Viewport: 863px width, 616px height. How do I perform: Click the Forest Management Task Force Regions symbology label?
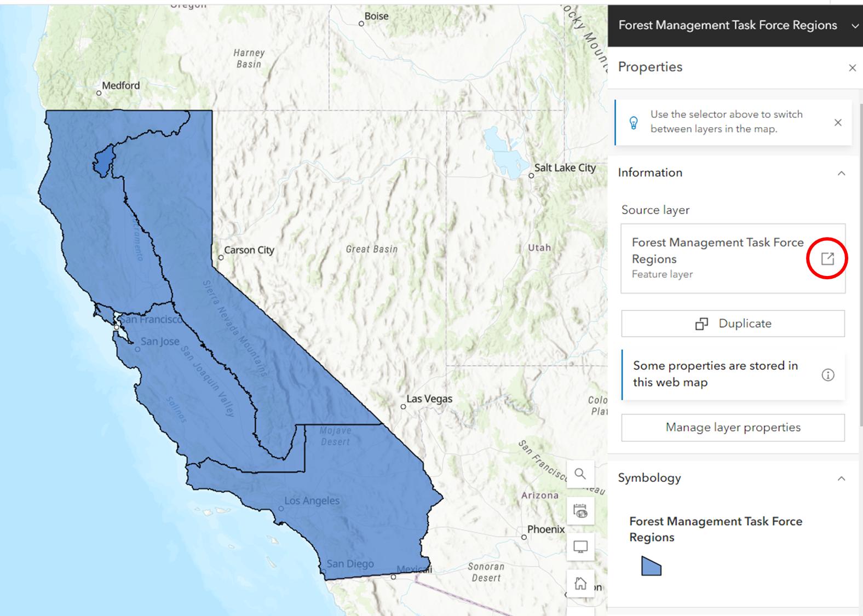point(716,529)
